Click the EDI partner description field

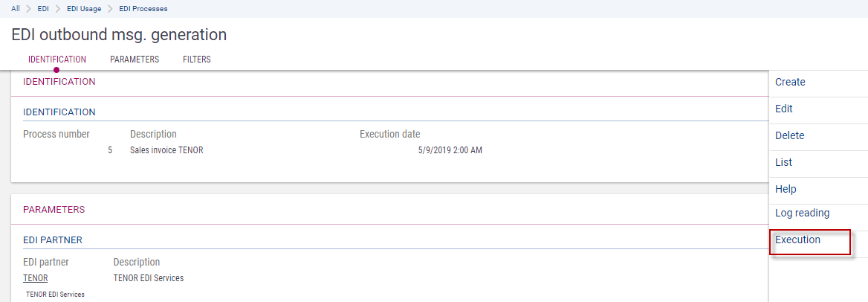click(x=149, y=278)
